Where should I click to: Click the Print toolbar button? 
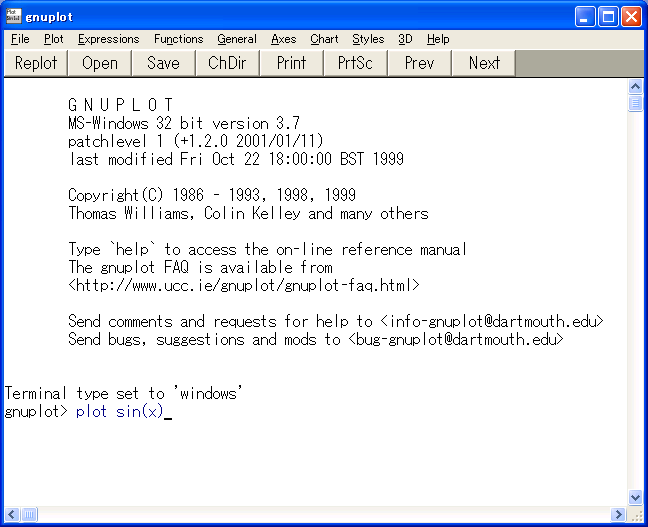(292, 63)
